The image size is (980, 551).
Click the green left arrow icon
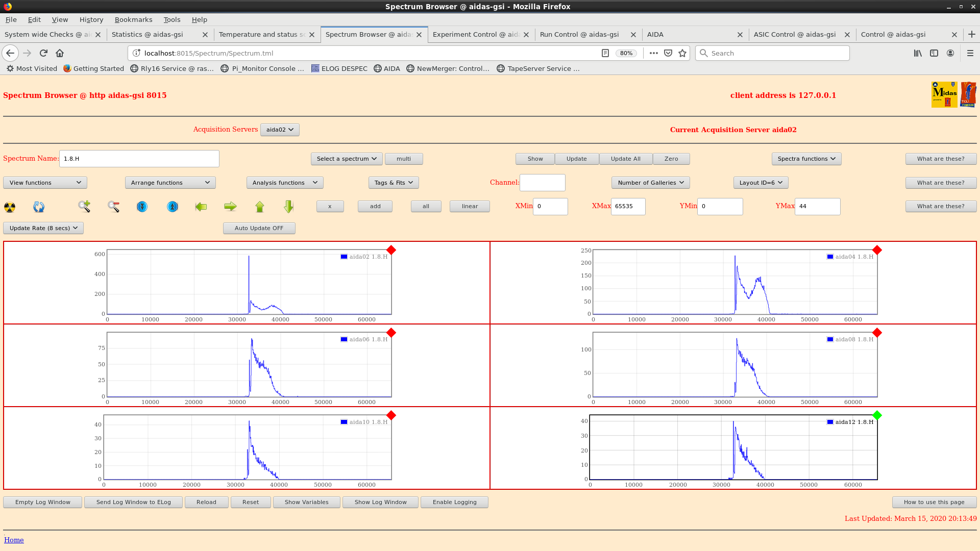201,207
